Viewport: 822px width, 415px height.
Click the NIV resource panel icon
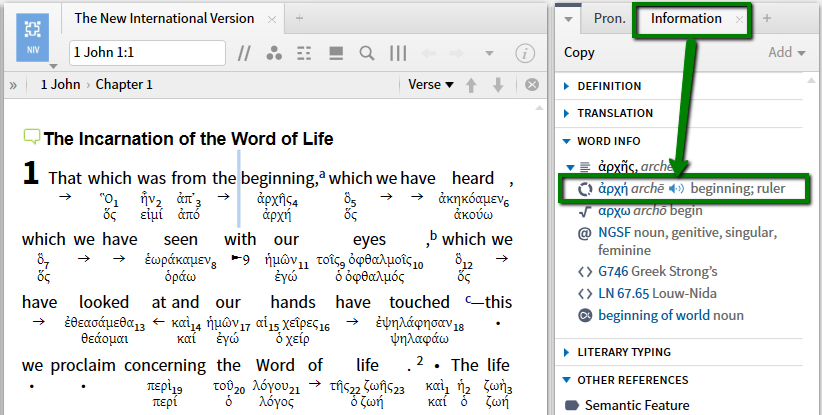pos(33,38)
